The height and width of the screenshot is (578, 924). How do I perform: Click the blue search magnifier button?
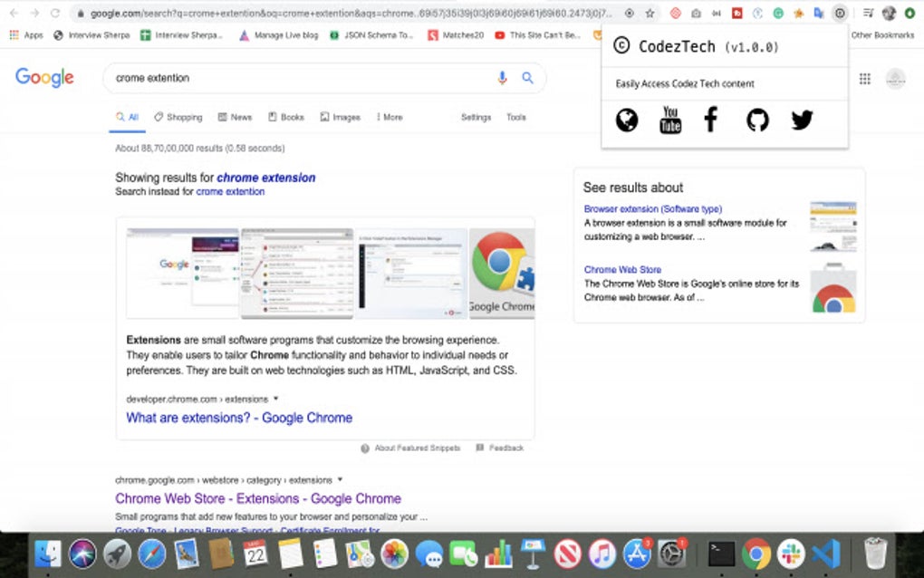click(527, 78)
